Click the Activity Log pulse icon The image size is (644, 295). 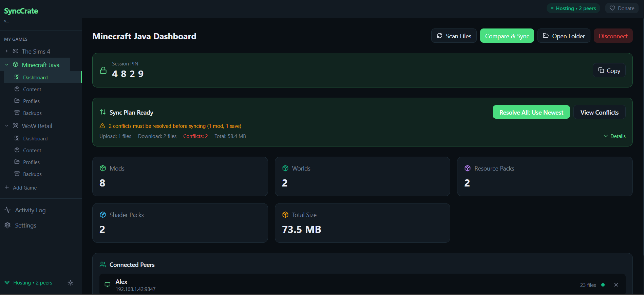pos(7,210)
